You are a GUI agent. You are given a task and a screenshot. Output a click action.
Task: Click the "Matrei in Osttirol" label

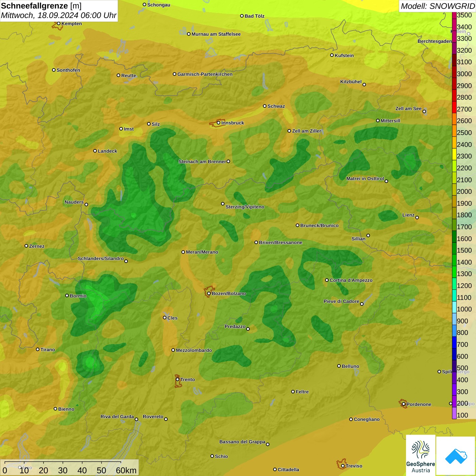pos(365,178)
